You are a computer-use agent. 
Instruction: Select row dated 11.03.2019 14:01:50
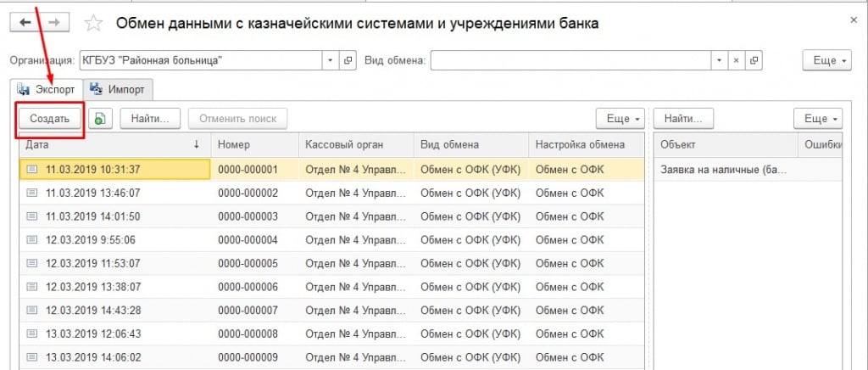[x=332, y=216]
